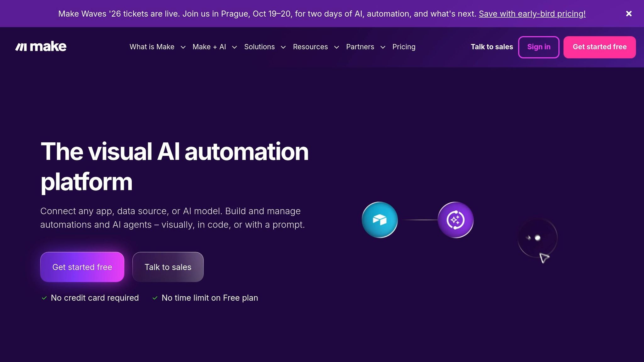The image size is (644, 362).
Task: Select the purple AI sparkle node icon
Action: point(455,220)
